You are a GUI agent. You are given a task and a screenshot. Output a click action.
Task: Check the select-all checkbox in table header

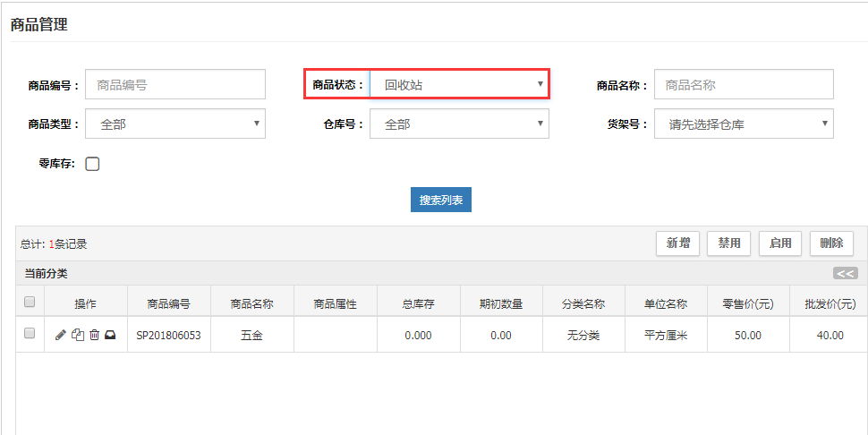(x=30, y=303)
